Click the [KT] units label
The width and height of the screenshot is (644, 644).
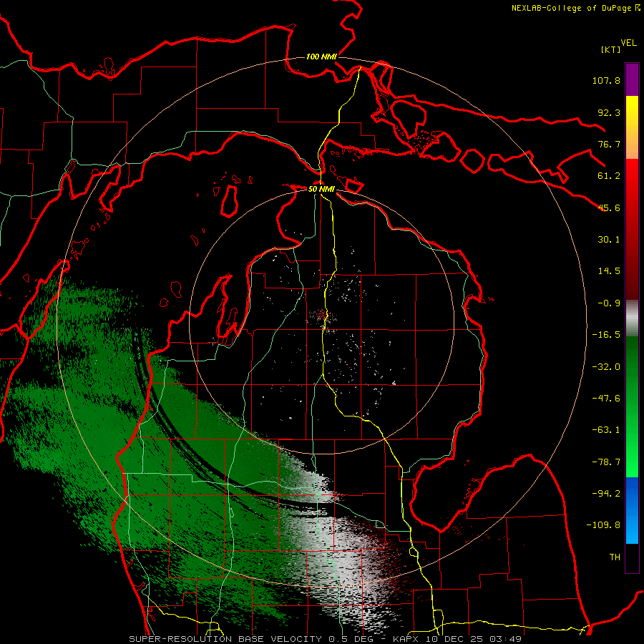611,49
